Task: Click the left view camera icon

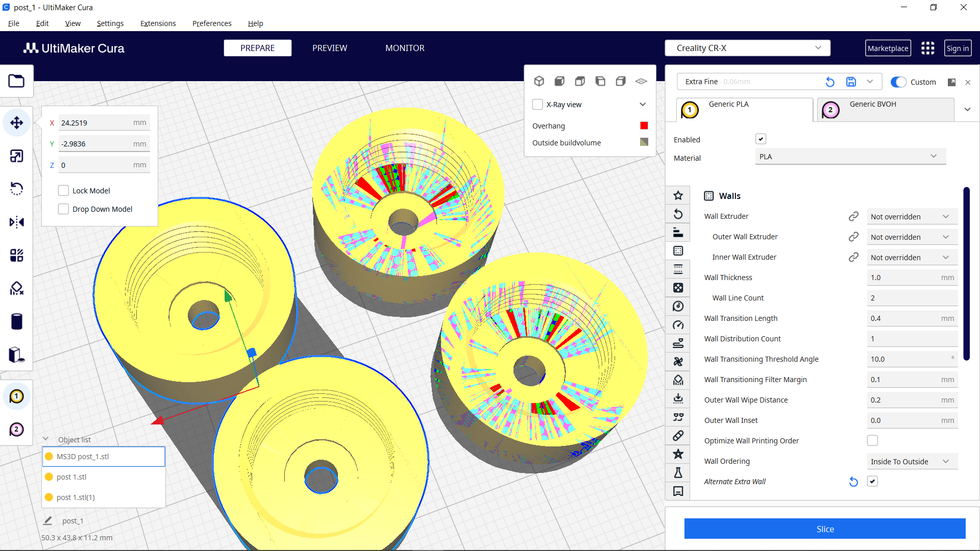Action: (600, 81)
